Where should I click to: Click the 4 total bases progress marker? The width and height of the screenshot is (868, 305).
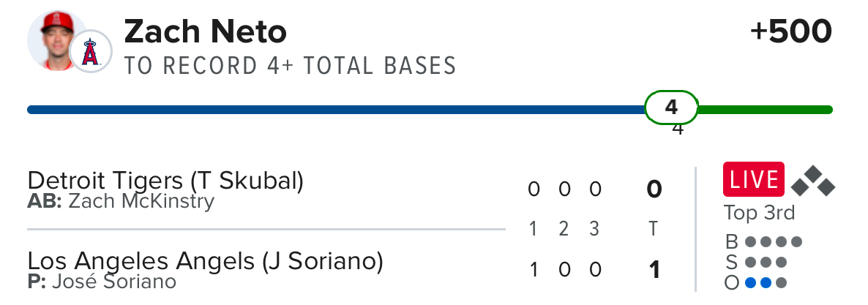pos(671,109)
